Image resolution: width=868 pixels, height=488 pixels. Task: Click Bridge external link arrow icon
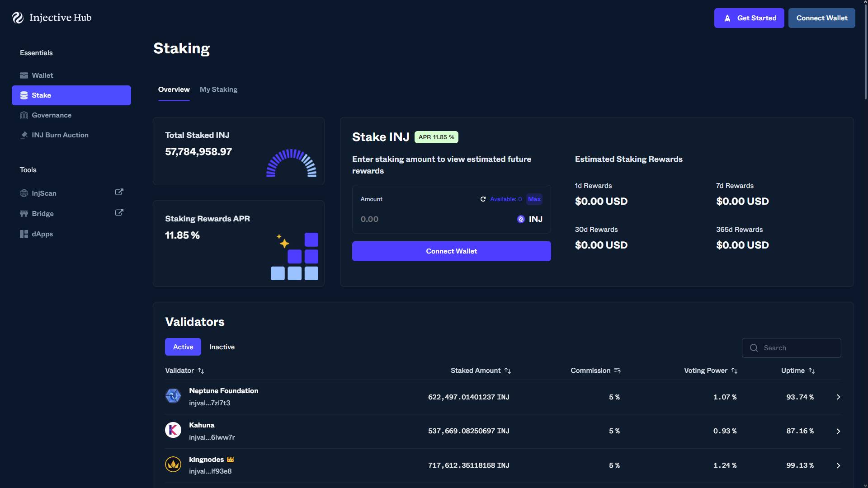click(x=119, y=212)
